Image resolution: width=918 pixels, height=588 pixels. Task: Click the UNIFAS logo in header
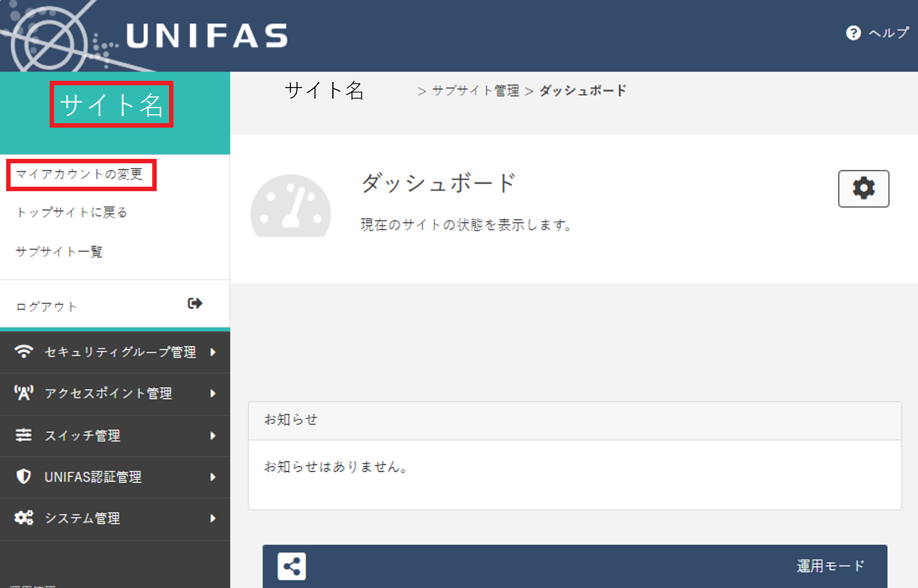point(206,36)
